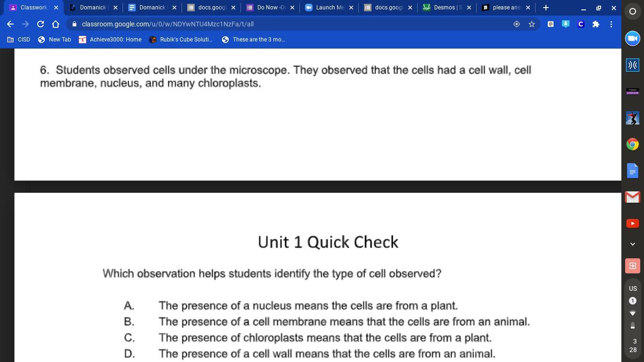Close the 'please ans' tab

pyautogui.click(x=528, y=8)
